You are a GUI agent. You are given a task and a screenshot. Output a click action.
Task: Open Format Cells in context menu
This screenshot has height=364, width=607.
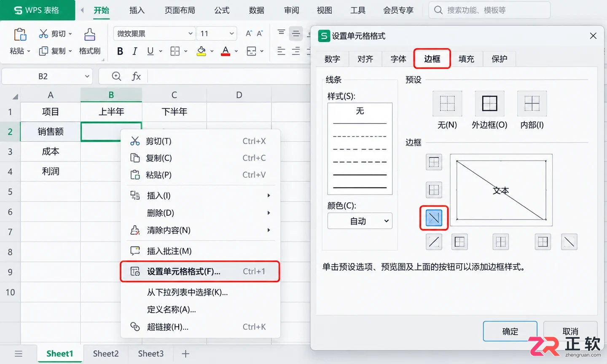click(x=200, y=272)
